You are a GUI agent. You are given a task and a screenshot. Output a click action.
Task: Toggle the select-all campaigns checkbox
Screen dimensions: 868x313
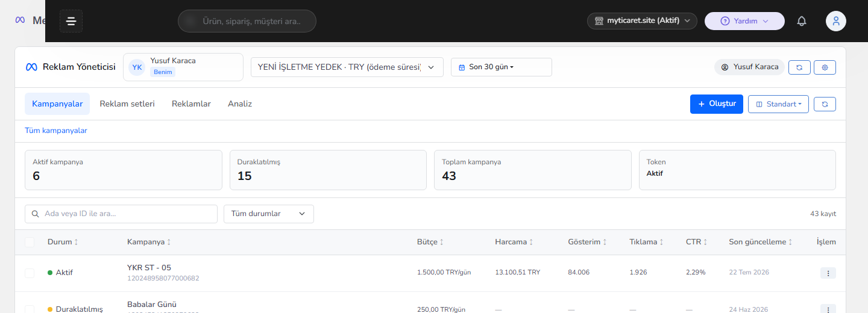point(30,242)
